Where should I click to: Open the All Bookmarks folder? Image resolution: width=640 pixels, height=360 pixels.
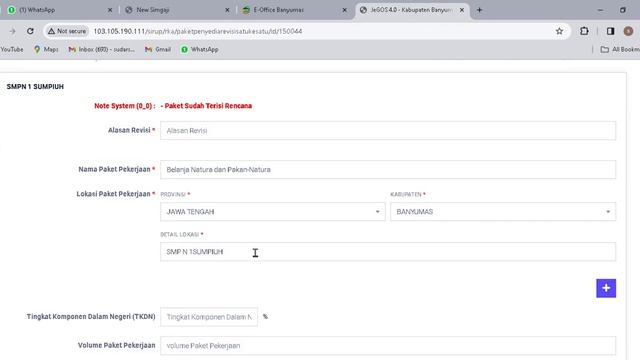coord(620,49)
